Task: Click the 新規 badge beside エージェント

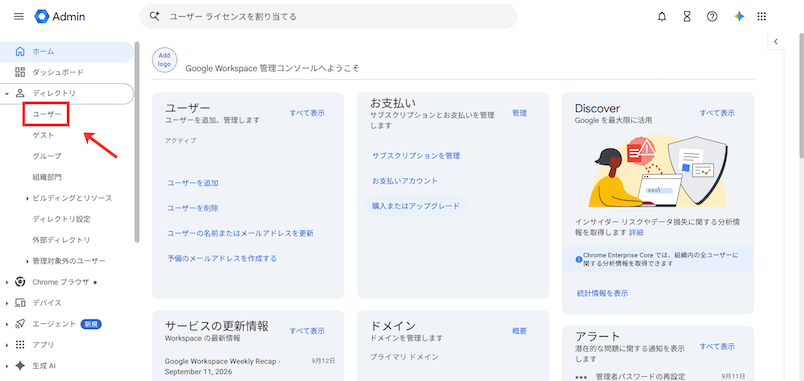Action: point(91,324)
